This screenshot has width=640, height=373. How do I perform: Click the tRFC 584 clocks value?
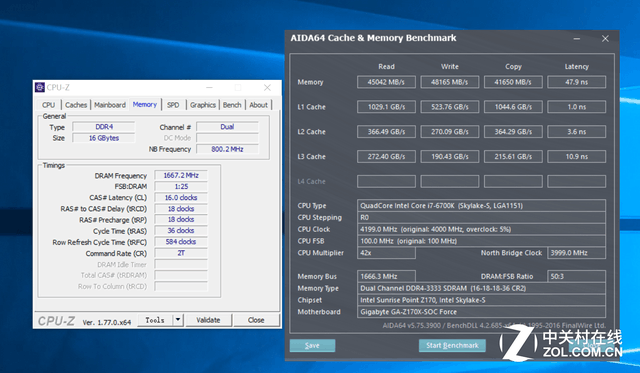coord(181,242)
